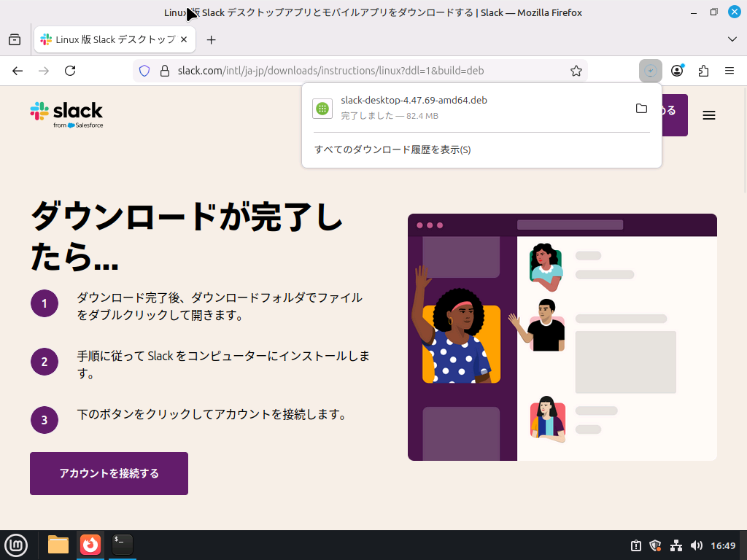Open the Slack site navigation menu

[708, 114]
